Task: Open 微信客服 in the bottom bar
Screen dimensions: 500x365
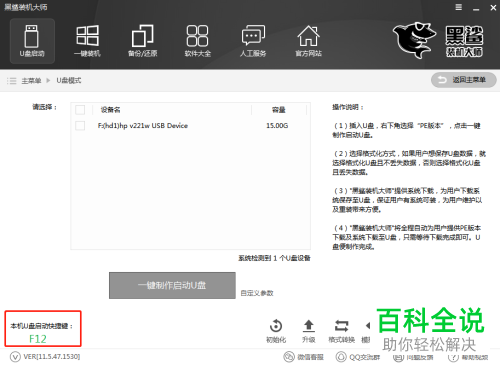Action: tap(303, 357)
